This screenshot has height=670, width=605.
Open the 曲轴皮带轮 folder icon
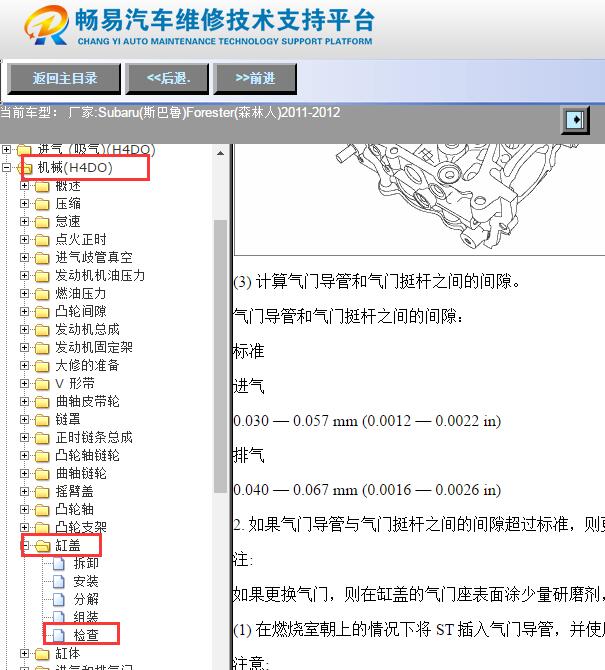click(42, 402)
